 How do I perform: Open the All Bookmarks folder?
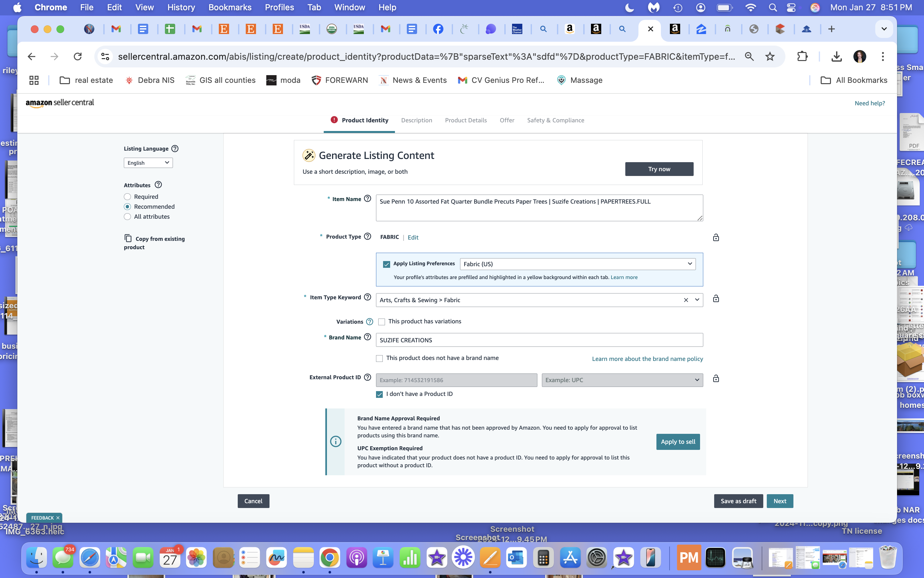click(854, 80)
